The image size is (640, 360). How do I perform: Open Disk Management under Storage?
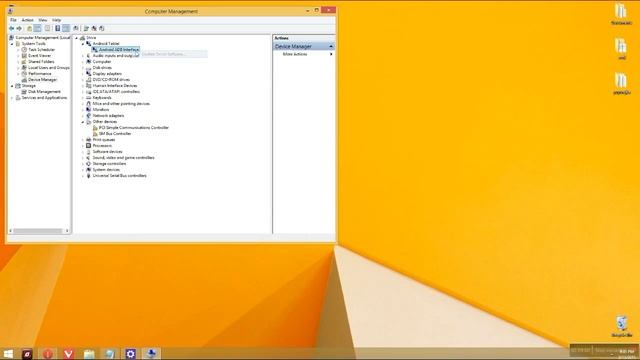point(44,92)
